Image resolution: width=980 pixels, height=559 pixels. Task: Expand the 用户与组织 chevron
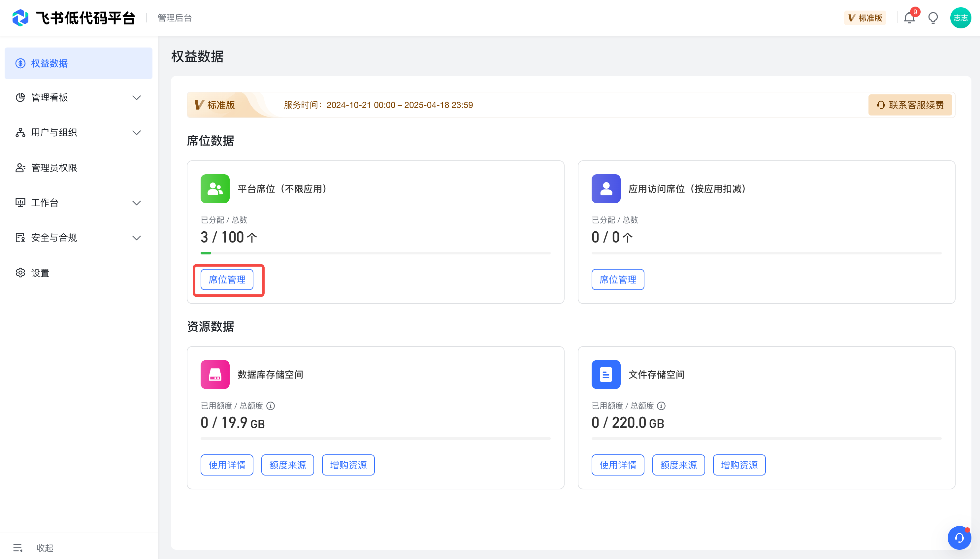coord(137,132)
